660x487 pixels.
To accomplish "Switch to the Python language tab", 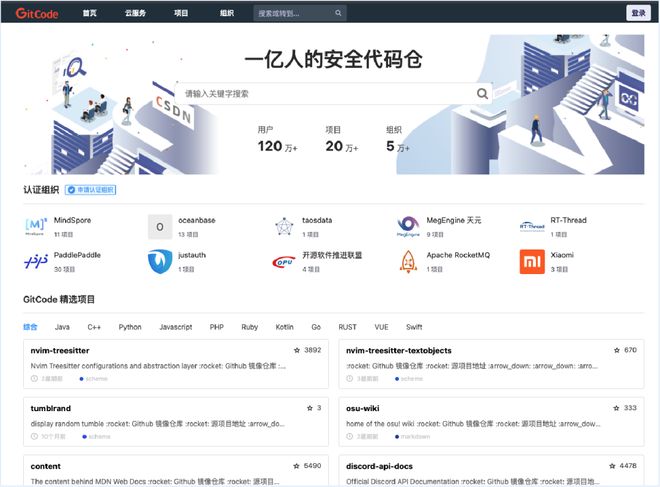I will coord(130,327).
